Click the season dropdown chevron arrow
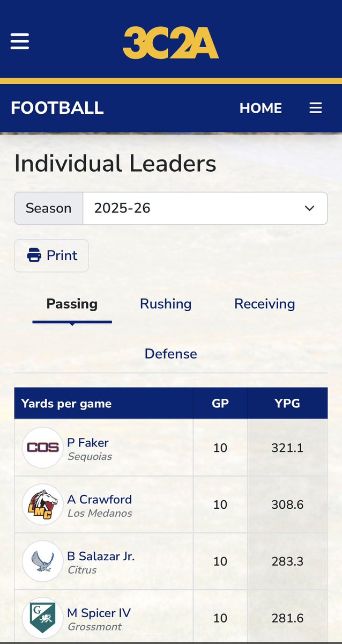Image resolution: width=342 pixels, height=644 pixels. (x=309, y=208)
